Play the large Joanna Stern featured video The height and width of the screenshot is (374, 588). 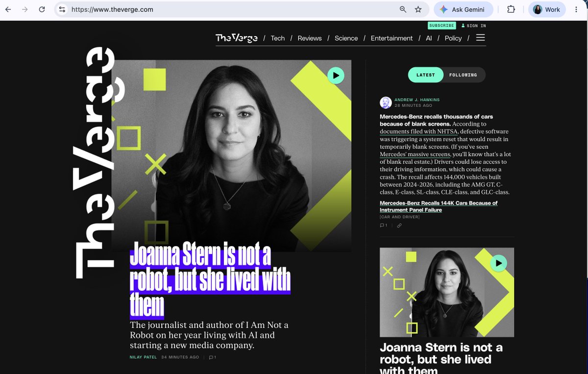click(x=336, y=75)
